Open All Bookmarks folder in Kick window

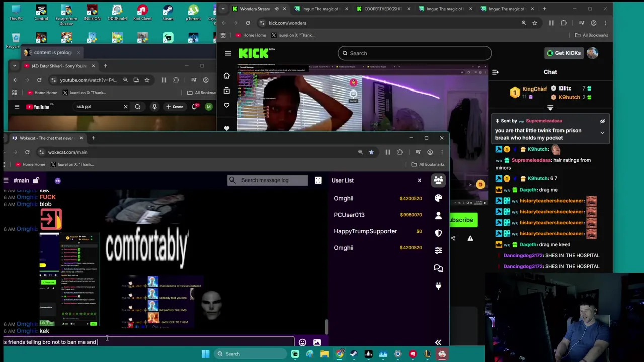pyautogui.click(x=591, y=35)
